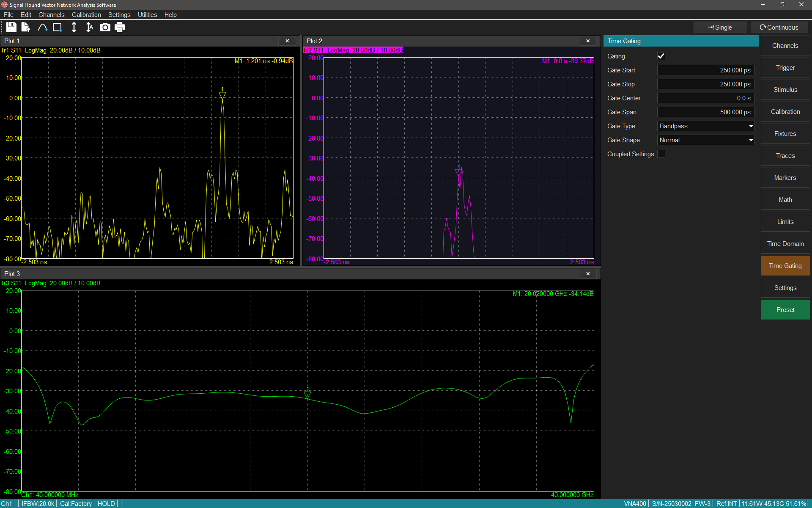This screenshot has height=508, width=812.
Task: Expand the Gate Shape dropdown
Action: pos(705,140)
